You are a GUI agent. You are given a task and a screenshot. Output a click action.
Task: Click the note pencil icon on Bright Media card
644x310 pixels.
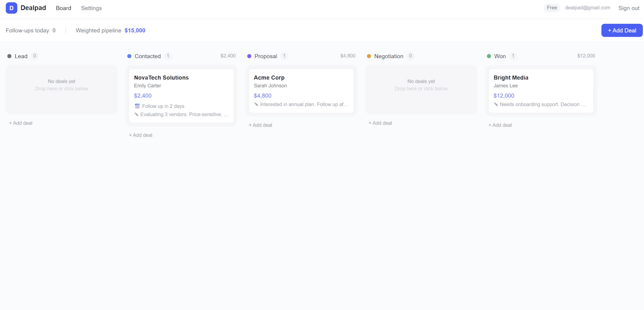tap(496, 104)
